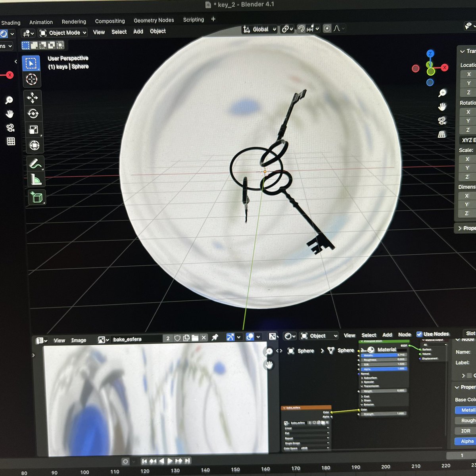Open the image editor type dropdown
476x476 pixels.
pos(41,340)
